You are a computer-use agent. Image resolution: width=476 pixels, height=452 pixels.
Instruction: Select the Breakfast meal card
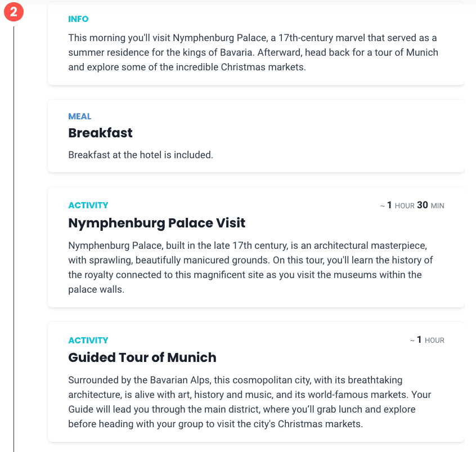(256, 136)
